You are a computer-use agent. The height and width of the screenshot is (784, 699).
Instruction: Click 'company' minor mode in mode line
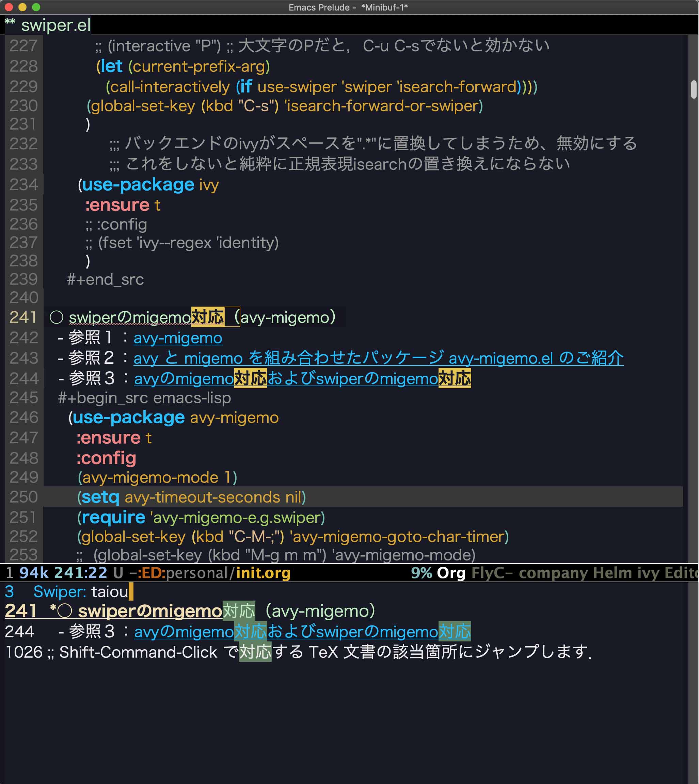(x=553, y=573)
